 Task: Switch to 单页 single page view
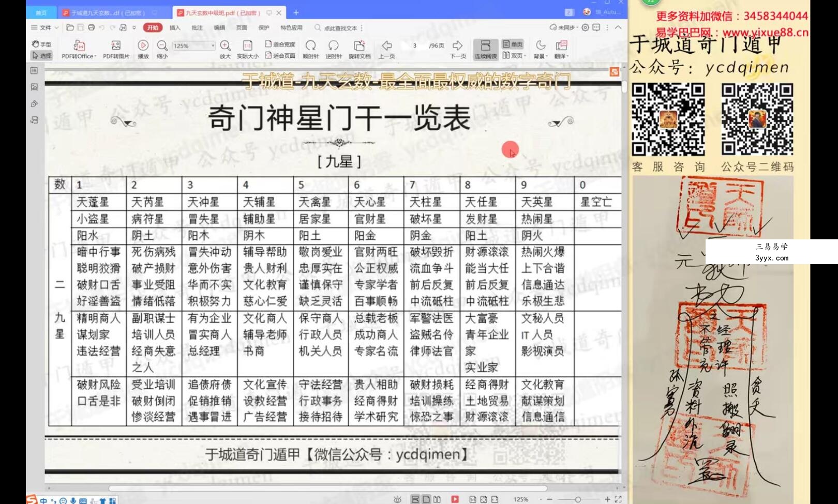click(x=513, y=44)
